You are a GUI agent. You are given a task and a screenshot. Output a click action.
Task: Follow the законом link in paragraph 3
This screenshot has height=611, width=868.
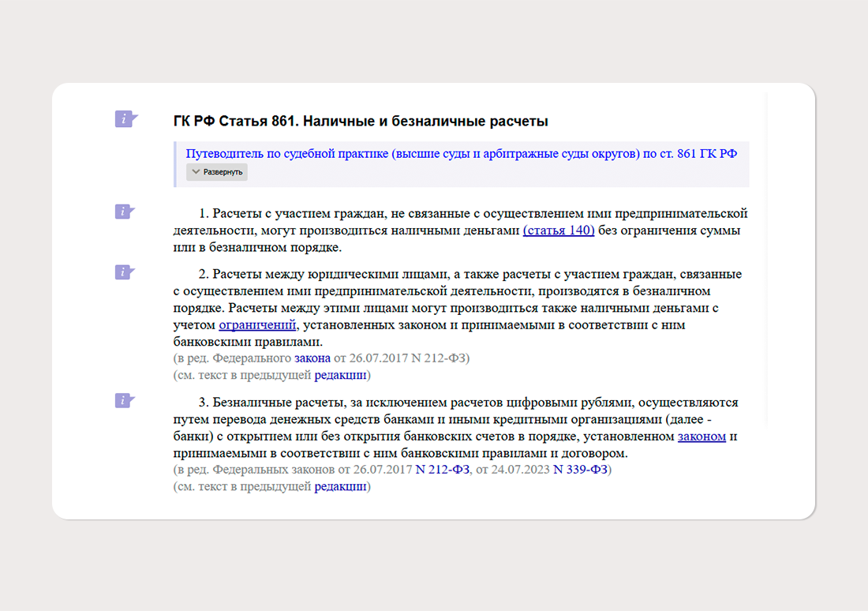(702, 437)
